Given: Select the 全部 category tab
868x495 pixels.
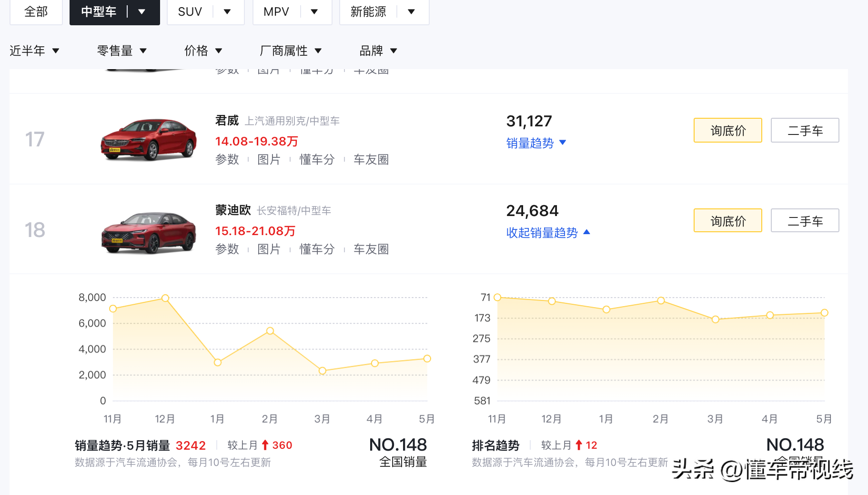Looking at the screenshot, I should pyautogui.click(x=36, y=11).
